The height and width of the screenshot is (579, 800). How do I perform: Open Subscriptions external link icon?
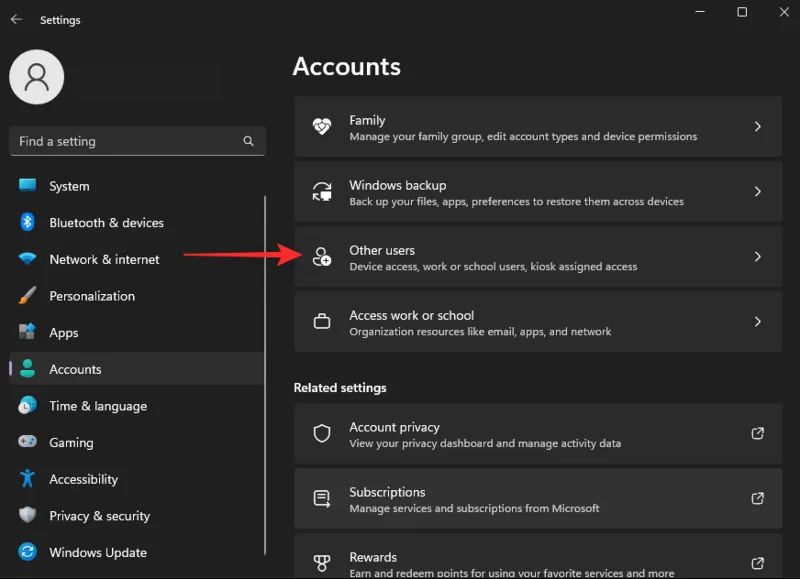(758, 498)
